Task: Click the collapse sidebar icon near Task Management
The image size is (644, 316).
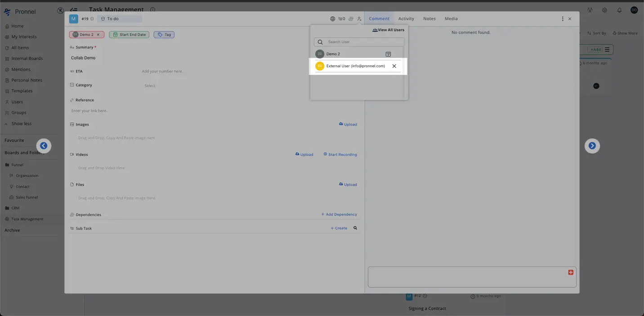Action: point(73,10)
